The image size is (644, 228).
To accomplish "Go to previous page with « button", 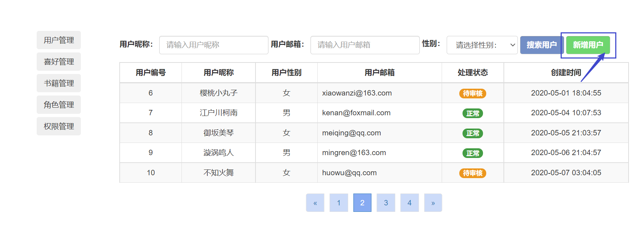I will [x=315, y=203].
